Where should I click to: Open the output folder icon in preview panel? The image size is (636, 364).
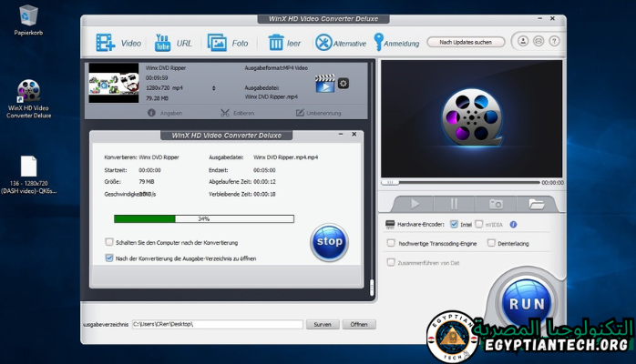tap(536, 204)
